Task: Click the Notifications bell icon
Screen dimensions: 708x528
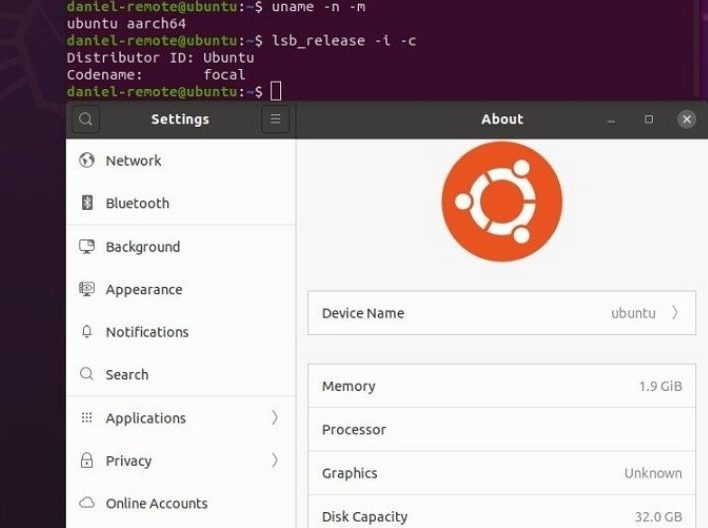Action: point(87,332)
